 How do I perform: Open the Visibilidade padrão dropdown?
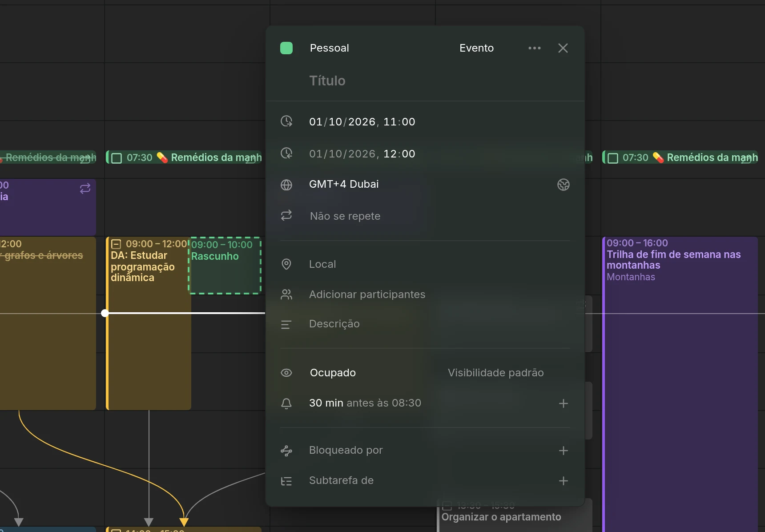click(495, 373)
